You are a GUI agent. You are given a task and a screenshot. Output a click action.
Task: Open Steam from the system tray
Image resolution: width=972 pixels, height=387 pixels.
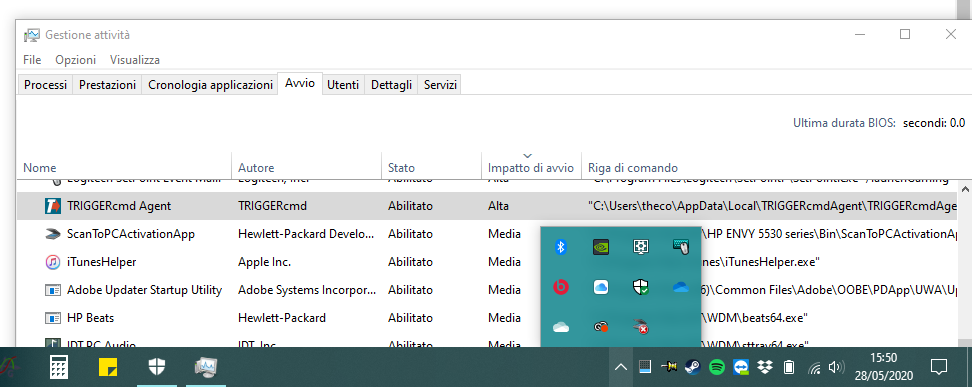[x=693, y=367]
